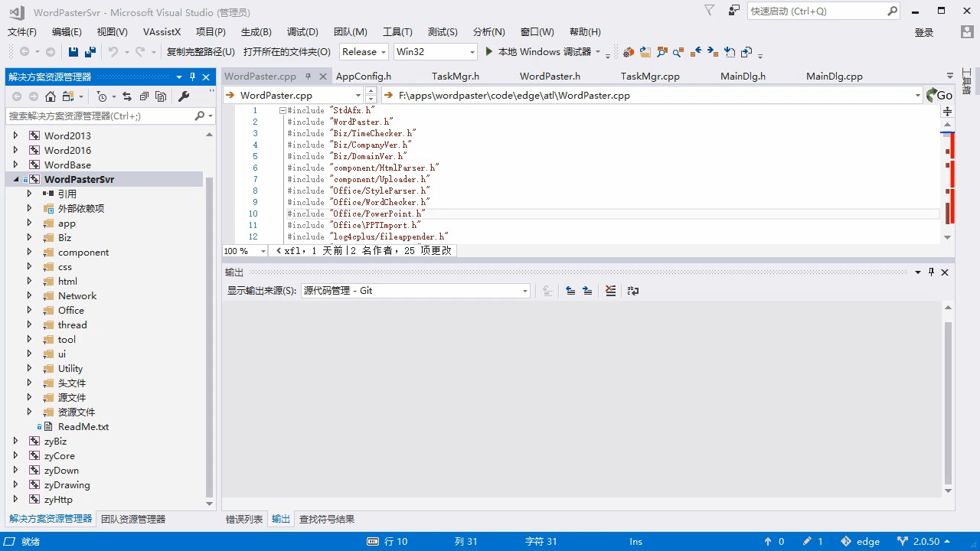Click the Output pane vertical scrollbar thumb

(x=948, y=403)
